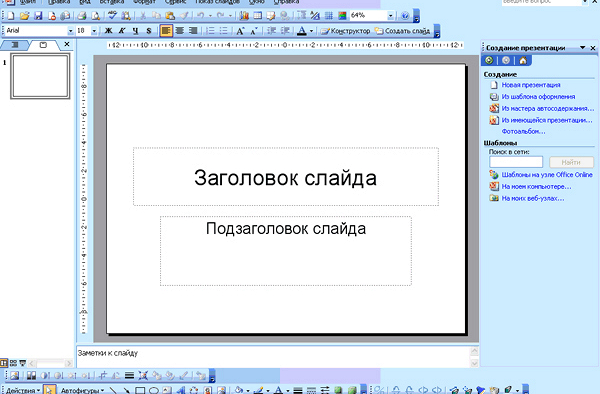Open the 64% zoom dropdown
The width and height of the screenshot is (600, 394).
pyautogui.click(x=390, y=16)
